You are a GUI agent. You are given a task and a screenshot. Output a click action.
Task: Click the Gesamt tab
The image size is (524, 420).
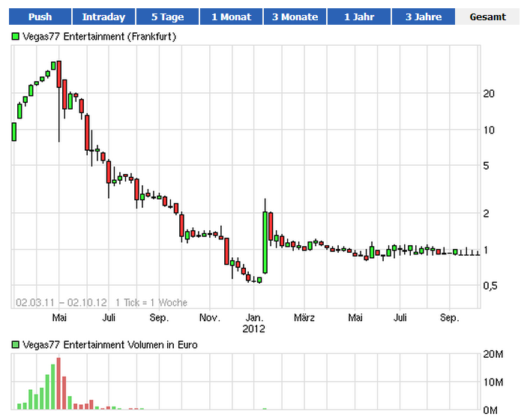pyautogui.click(x=487, y=16)
